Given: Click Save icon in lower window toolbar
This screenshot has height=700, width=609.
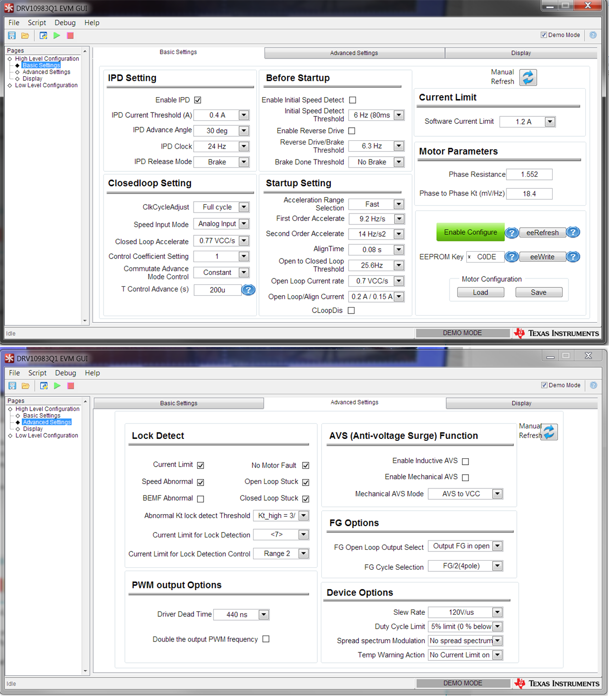Looking at the screenshot, I should pos(12,386).
